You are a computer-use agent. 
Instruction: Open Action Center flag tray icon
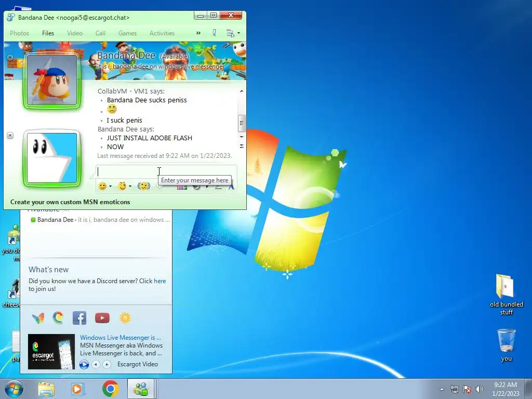pos(467,389)
